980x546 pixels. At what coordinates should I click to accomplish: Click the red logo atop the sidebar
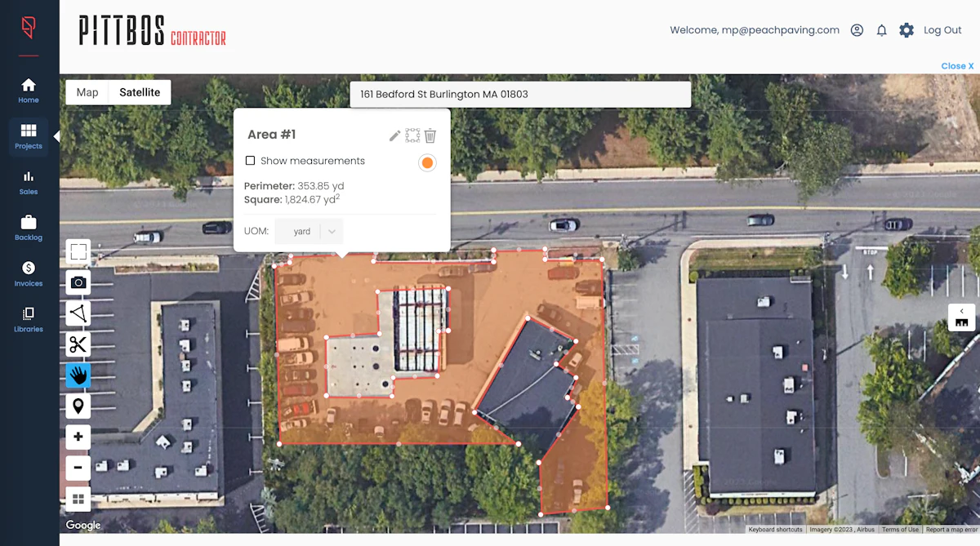(29, 29)
